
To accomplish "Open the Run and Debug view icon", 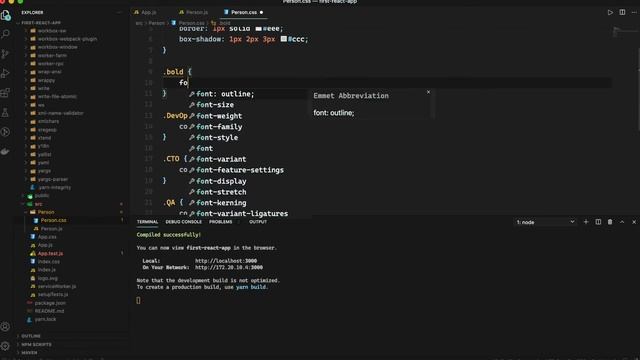I will pyautogui.click(x=5, y=73).
